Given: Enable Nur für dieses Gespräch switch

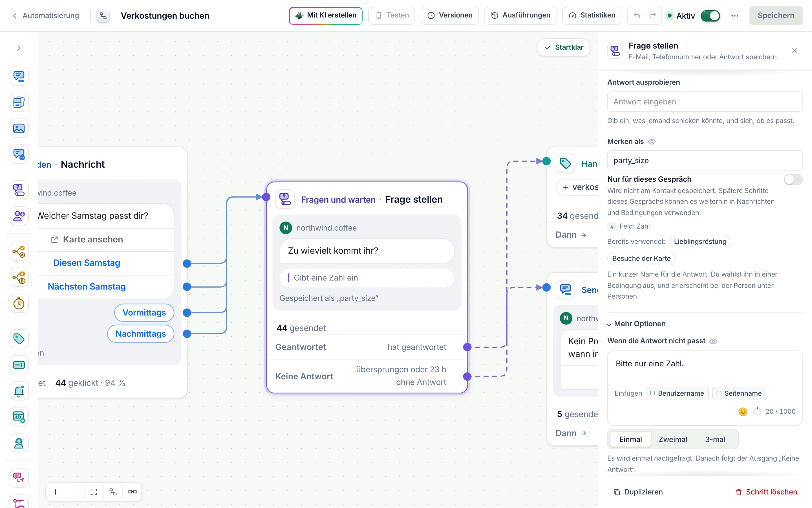Looking at the screenshot, I should tap(793, 179).
